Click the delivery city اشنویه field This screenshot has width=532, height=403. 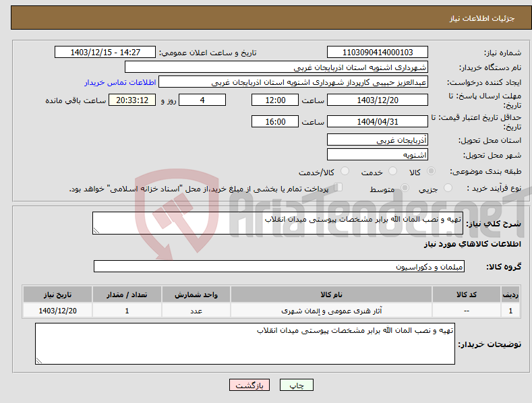[378, 155]
